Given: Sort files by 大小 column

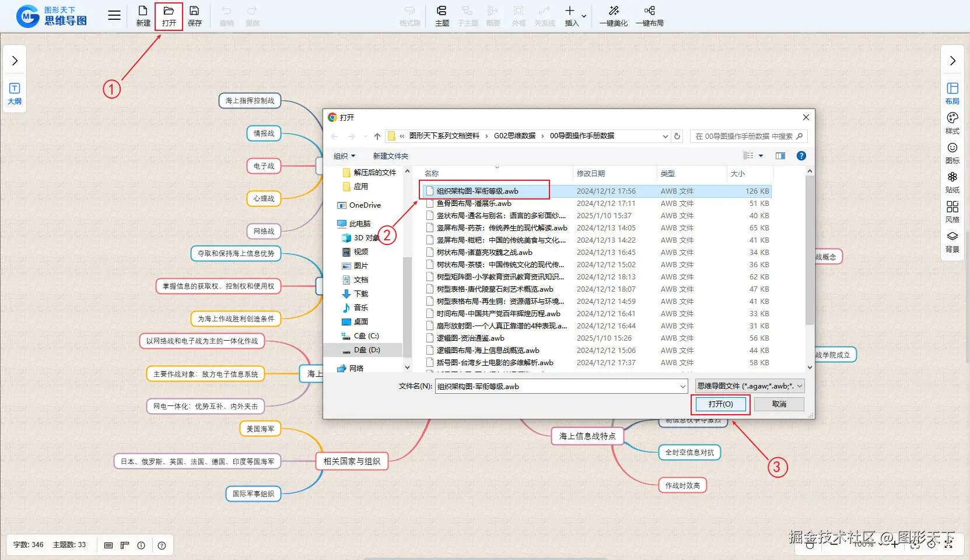Looking at the screenshot, I should pyautogui.click(x=738, y=174).
